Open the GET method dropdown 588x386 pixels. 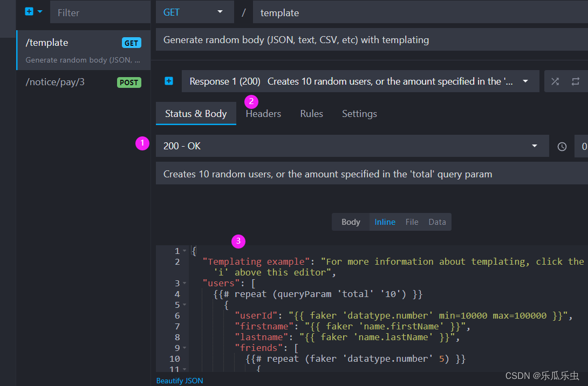(195, 12)
